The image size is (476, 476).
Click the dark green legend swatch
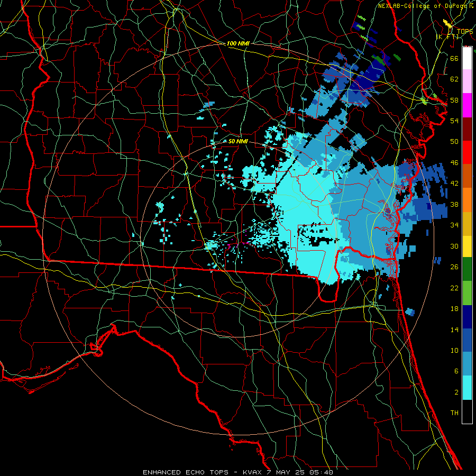[x=467, y=269]
